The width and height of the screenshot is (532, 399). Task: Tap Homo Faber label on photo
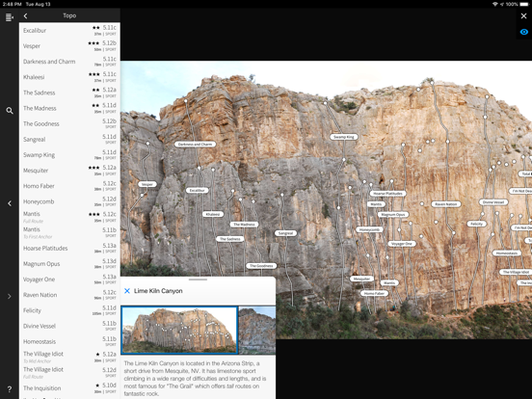tap(374, 293)
